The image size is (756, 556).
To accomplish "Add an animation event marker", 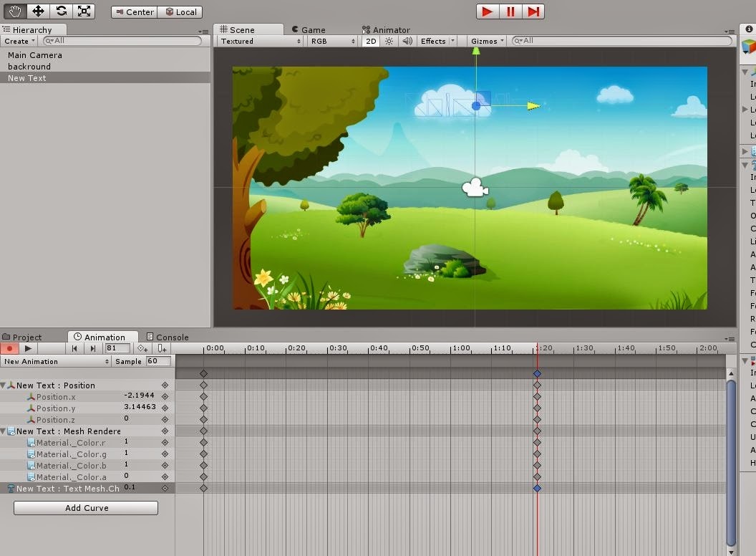I will [x=162, y=348].
